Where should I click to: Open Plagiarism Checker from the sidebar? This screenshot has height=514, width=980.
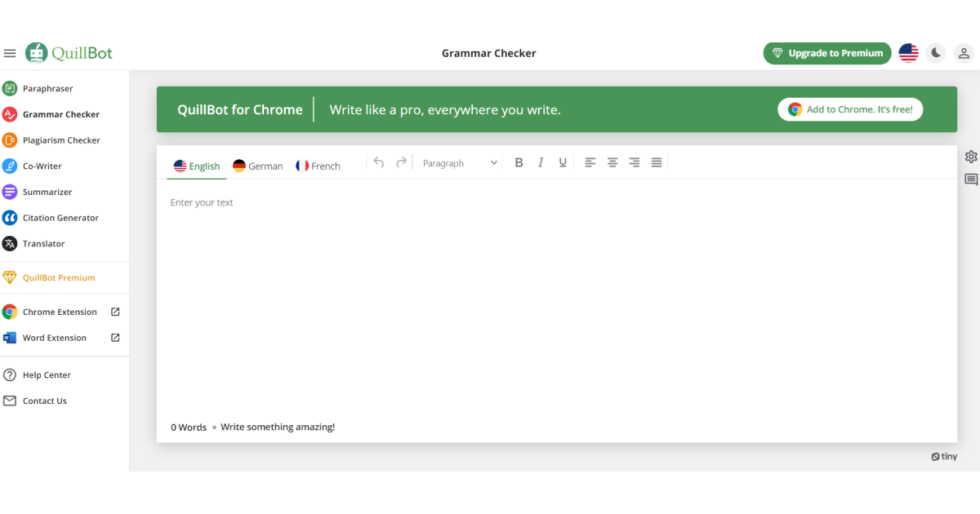coord(61,140)
